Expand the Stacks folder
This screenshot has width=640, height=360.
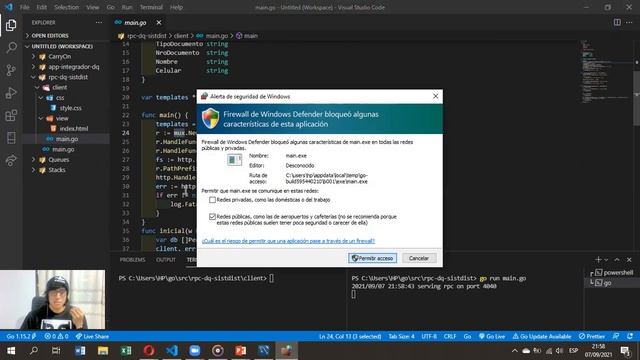[57, 170]
